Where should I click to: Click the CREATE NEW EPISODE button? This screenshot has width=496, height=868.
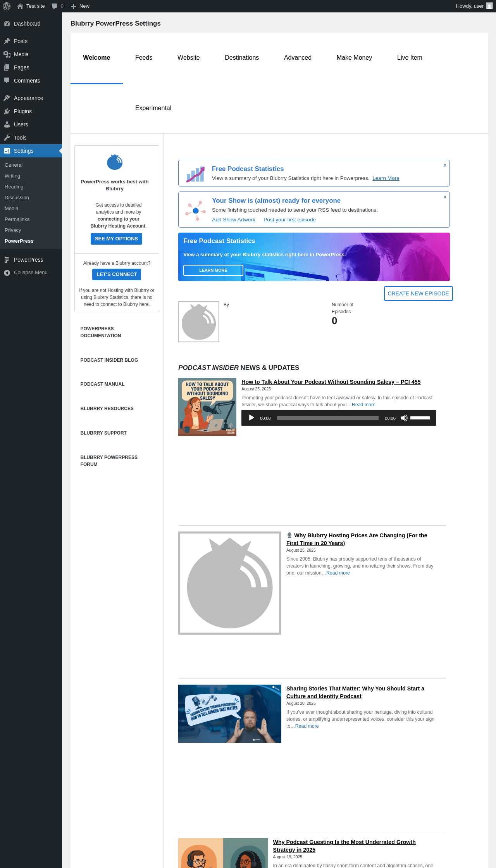418,293
